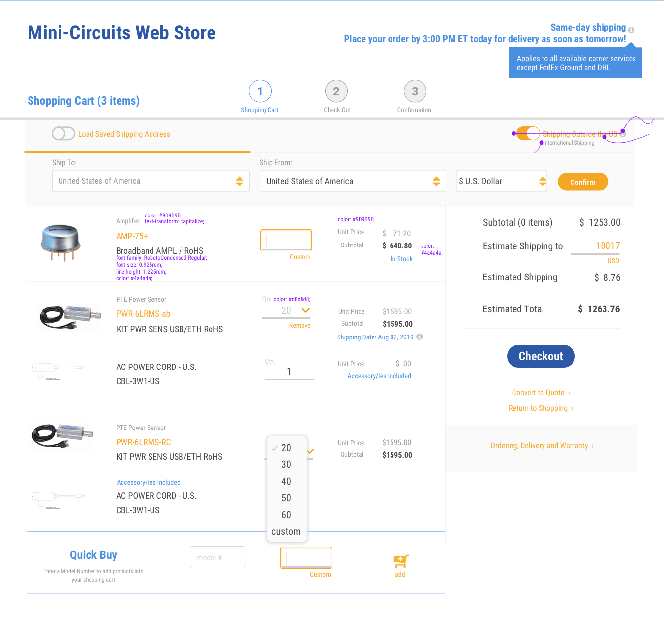The height and width of the screenshot is (644, 664).
Task: Click the Mini-Circuits Web Store heading
Action: point(122,32)
